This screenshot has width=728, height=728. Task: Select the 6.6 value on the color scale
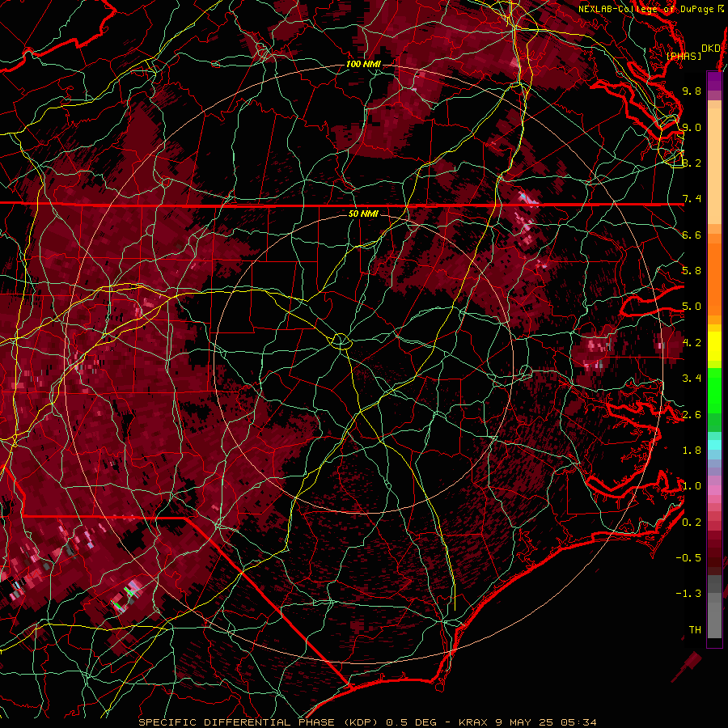692,235
